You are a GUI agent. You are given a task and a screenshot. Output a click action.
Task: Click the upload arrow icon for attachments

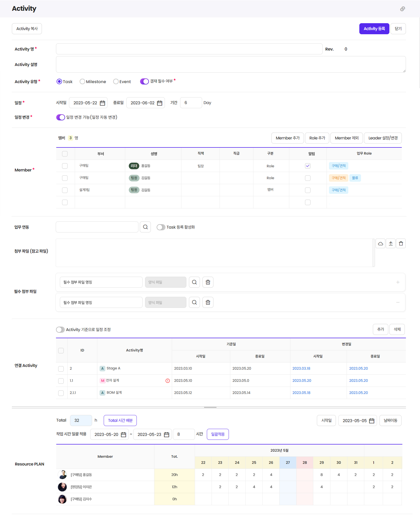click(x=390, y=244)
